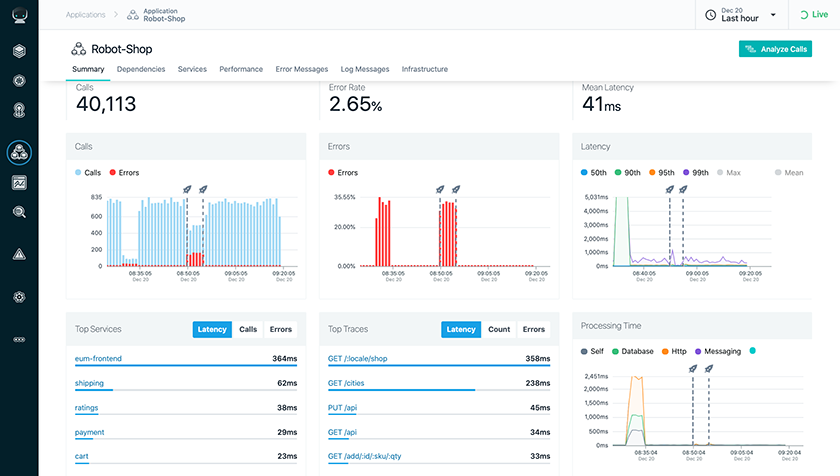Switch to the Performance tab
The height and width of the screenshot is (476, 840).
[241, 69]
